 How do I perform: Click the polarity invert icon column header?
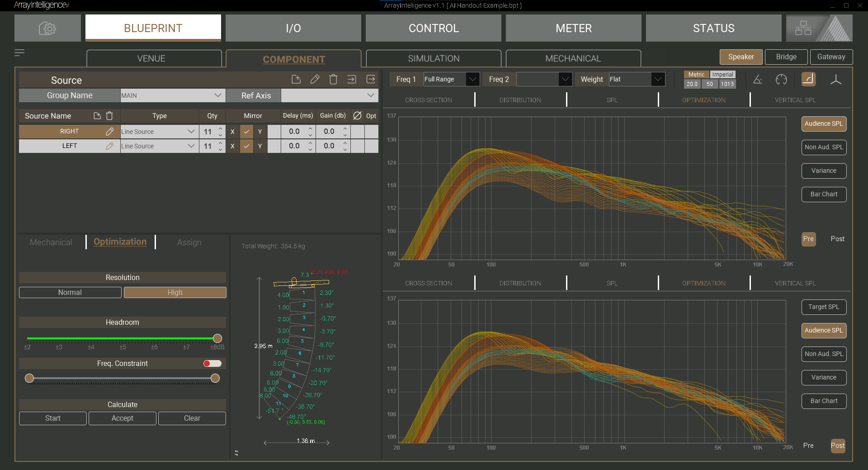357,116
